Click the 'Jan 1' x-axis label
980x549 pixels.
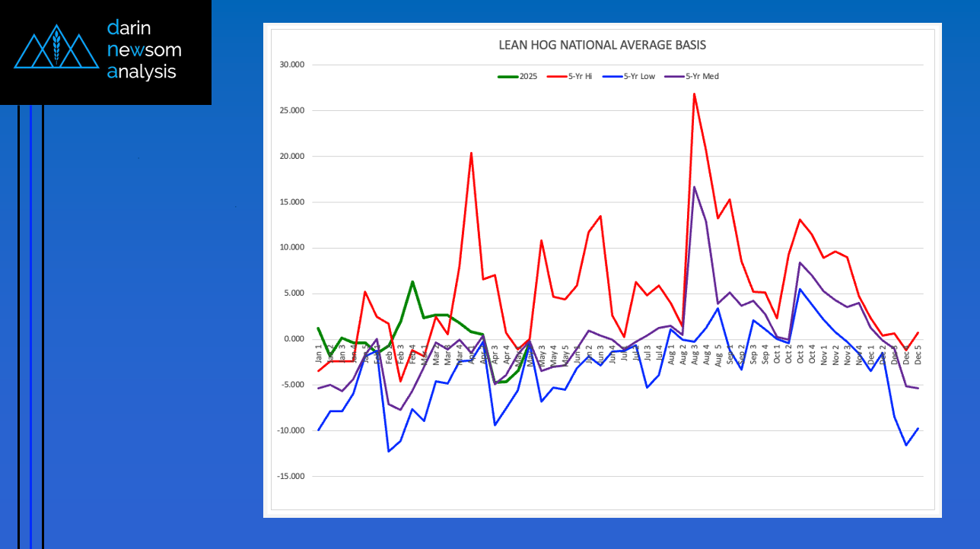(x=319, y=354)
